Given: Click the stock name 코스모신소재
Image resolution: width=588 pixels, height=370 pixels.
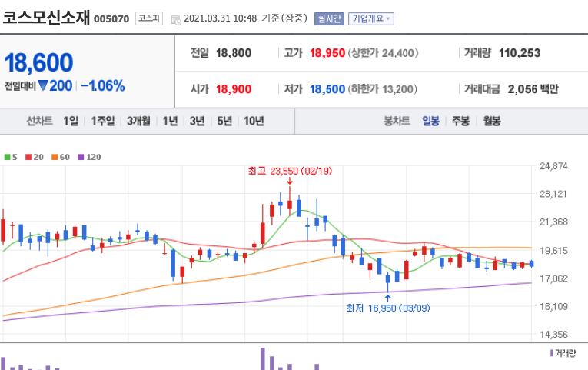Looking at the screenshot, I should click(x=46, y=18).
